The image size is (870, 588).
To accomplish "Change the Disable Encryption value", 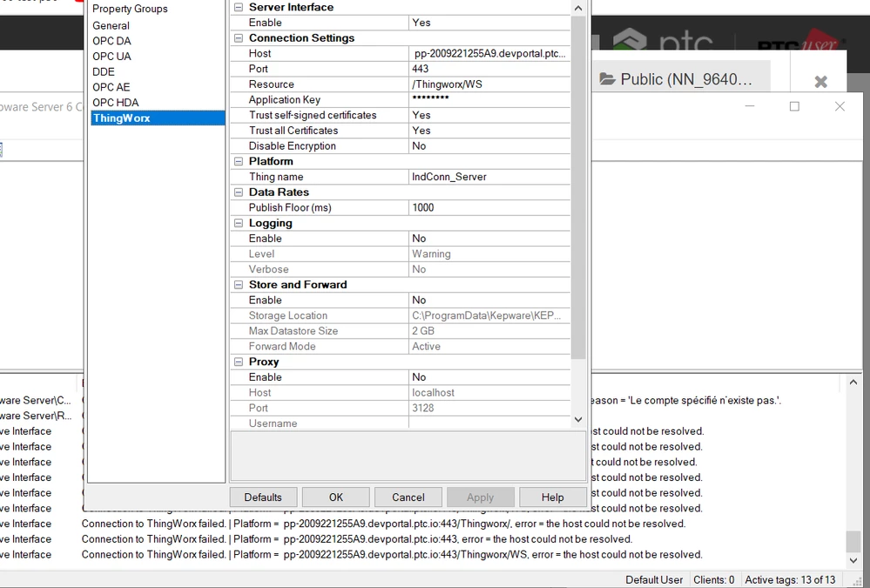I will (x=489, y=146).
